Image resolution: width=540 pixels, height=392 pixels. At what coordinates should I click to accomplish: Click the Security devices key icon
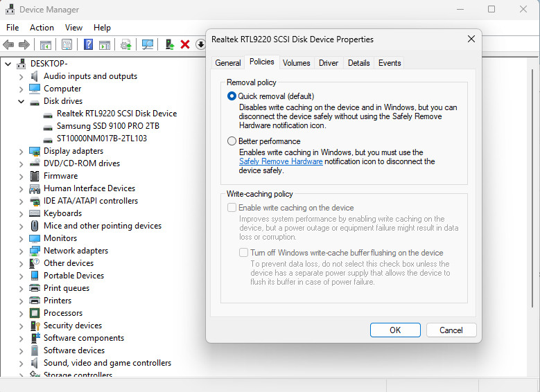35,326
